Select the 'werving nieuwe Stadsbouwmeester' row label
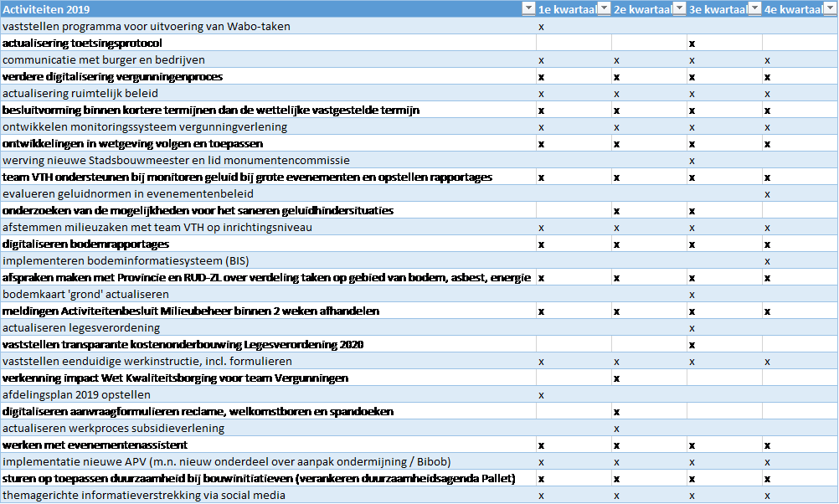The image size is (839, 504). click(176, 160)
